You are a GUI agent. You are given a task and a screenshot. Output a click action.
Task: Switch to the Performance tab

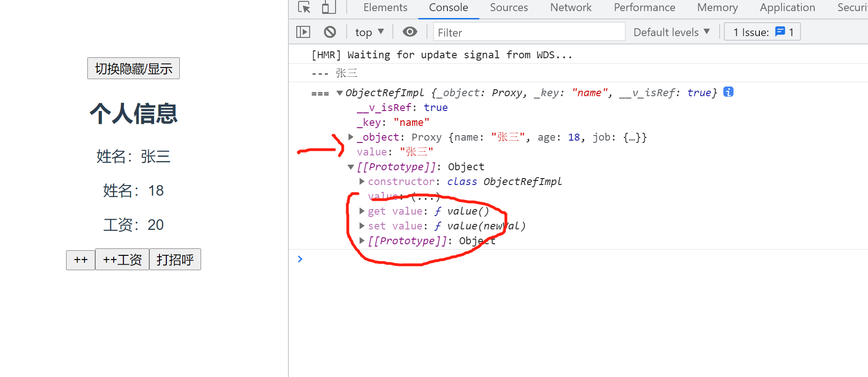pyautogui.click(x=644, y=7)
